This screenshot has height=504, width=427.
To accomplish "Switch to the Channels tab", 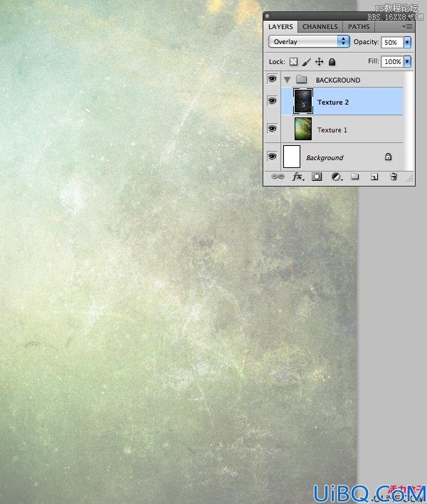I will point(320,26).
